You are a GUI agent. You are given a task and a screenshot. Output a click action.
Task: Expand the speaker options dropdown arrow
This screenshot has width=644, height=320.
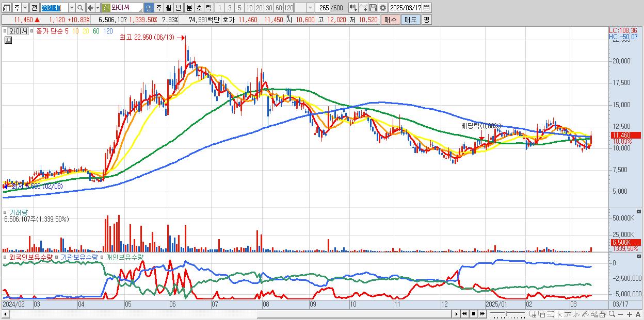point(98,8)
